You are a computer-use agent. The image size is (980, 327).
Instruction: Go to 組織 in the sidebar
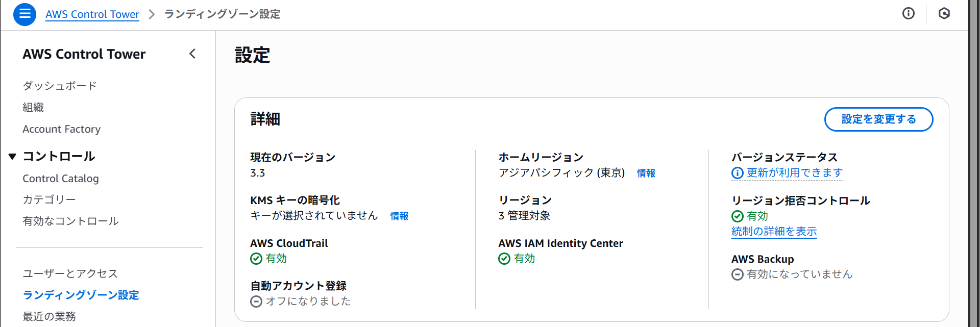coord(33,107)
